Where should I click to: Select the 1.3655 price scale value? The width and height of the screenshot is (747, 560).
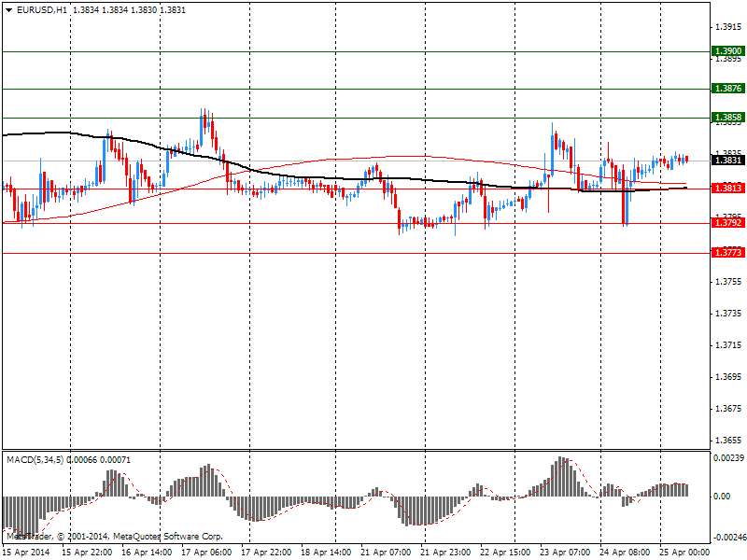pyautogui.click(x=728, y=441)
